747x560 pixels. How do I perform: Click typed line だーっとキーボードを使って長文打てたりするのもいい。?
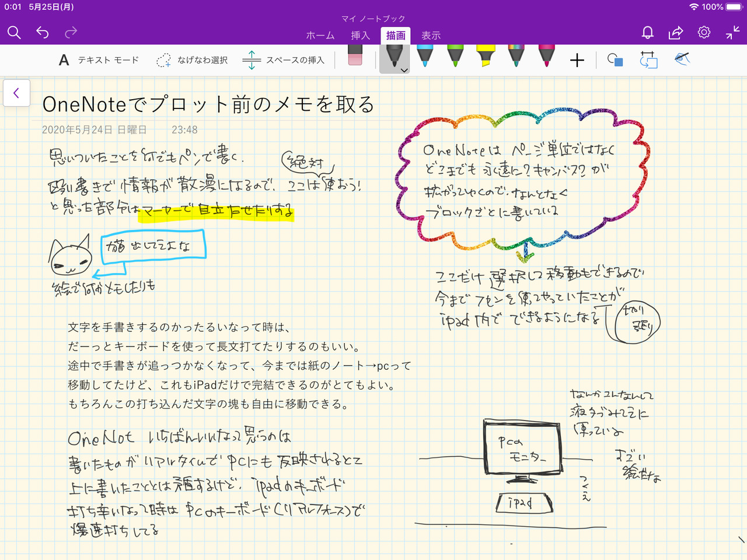pyautogui.click(x=214, y=346)
